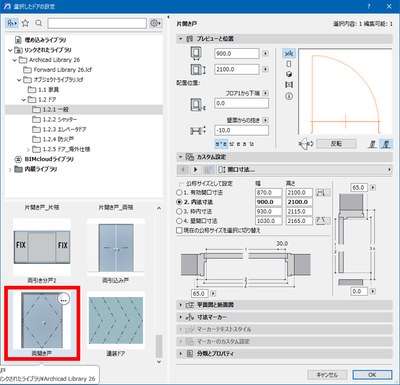Viewport: 400px width, 385px height.
Task: Collapse the カスタム設定 panel
Action: click(x=181, y=157)
